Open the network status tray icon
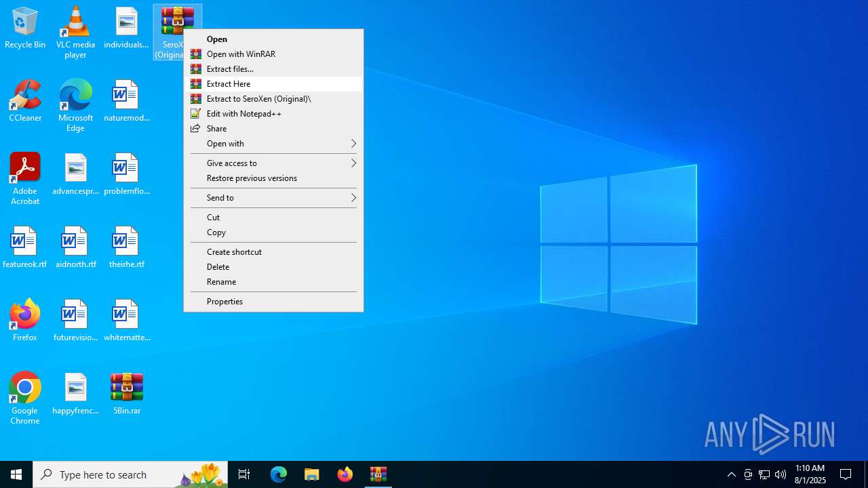The width and height of the screenshot is (868, 488). 764,474
